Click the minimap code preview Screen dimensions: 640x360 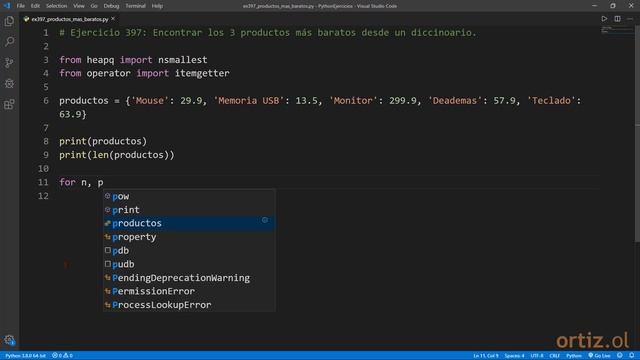(x=617, y=30)
